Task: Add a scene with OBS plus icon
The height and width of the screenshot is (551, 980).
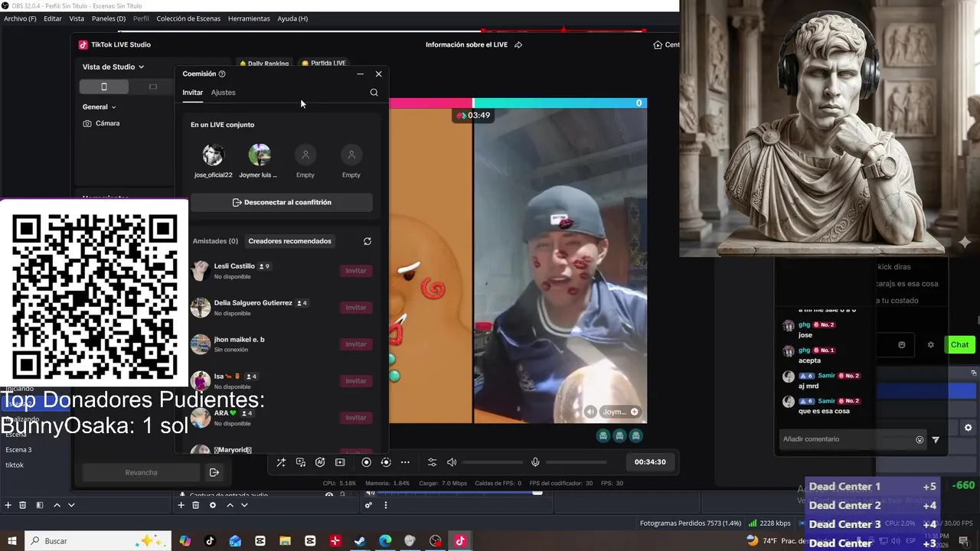Action: [8, 505]
